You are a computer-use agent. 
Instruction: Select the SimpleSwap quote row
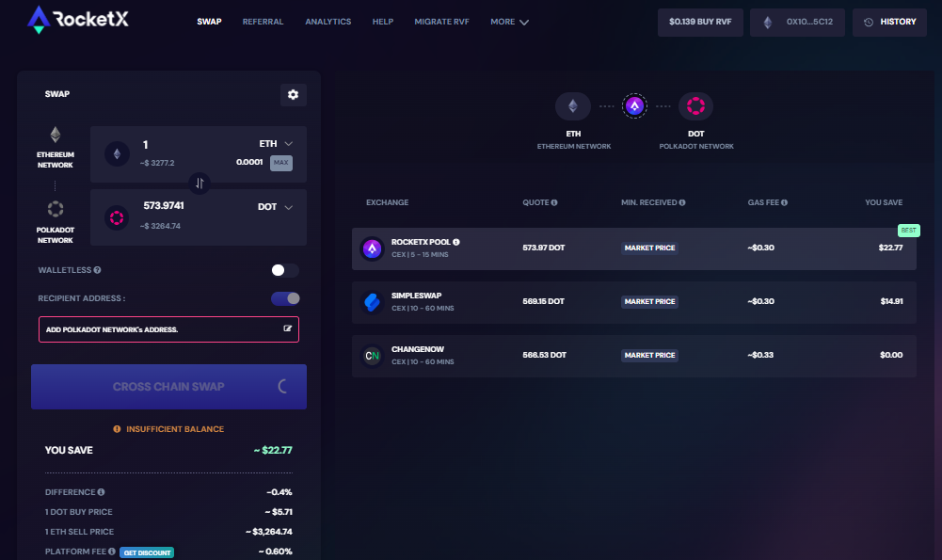pyautogui.click(x=634, y=302)
